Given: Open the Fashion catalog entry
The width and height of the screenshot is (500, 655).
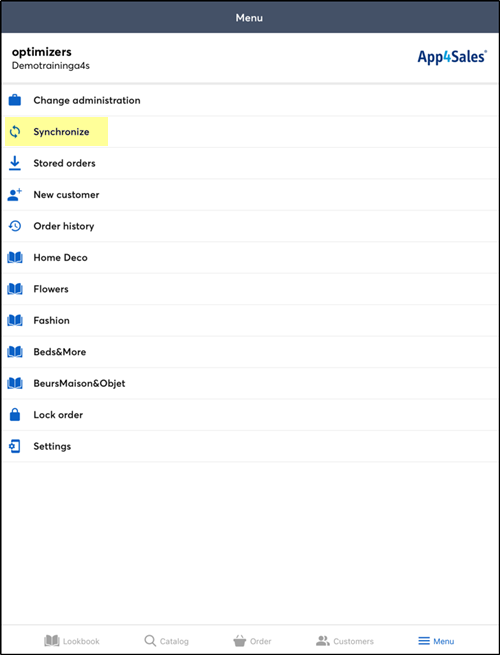Looking at the screenshot, I should coord(250,320).
